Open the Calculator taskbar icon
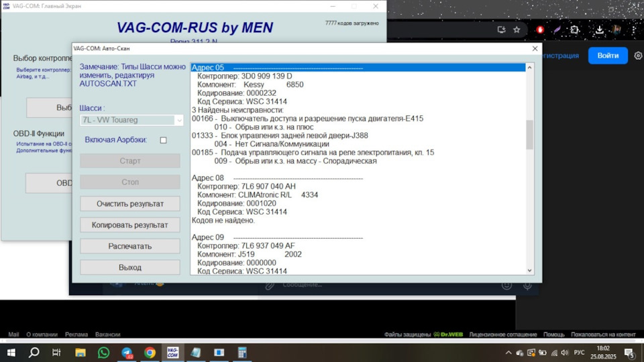 [x=242, y=353]
